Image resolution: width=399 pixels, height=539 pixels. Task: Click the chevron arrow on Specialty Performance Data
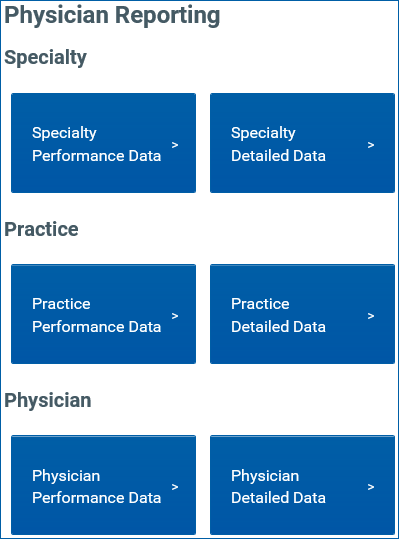(175, 145)
